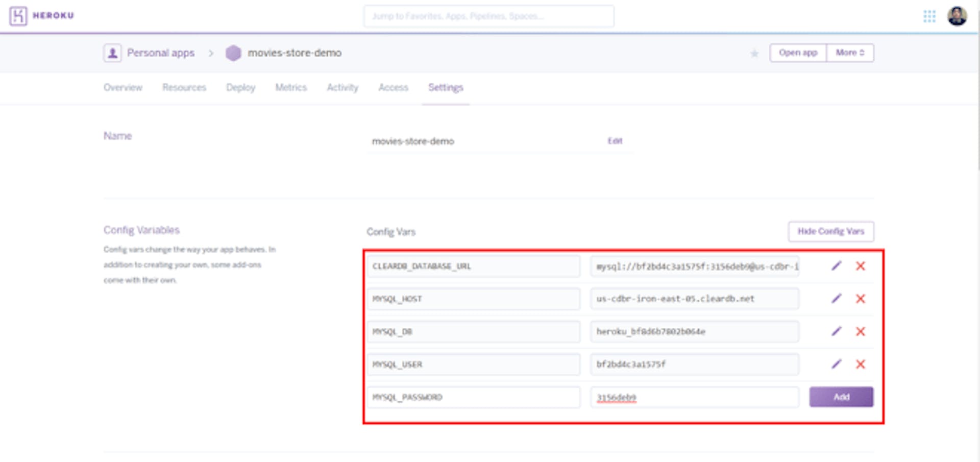
Task: Click the us-cdbr-iron-east-05.cleardb.net value field
Action: point(695,299)
